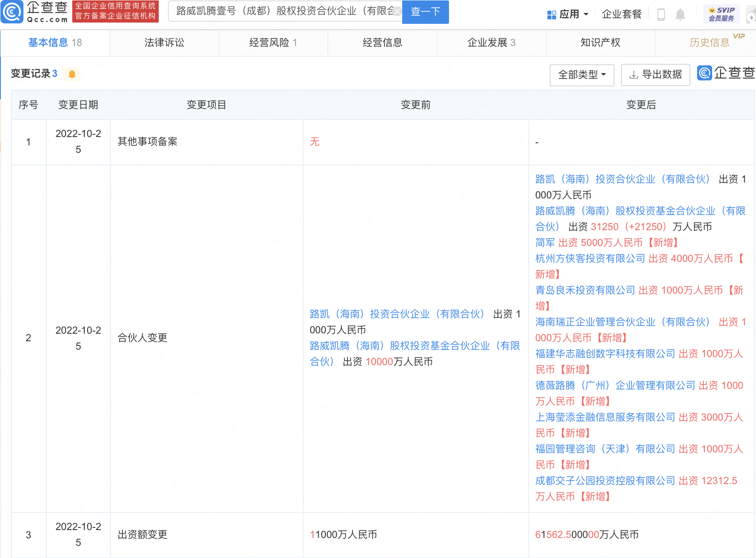This screenshot has height=558, width=756.
Task: Open 海南瑞正企业管理合伙企业 link
Action: 622,322
